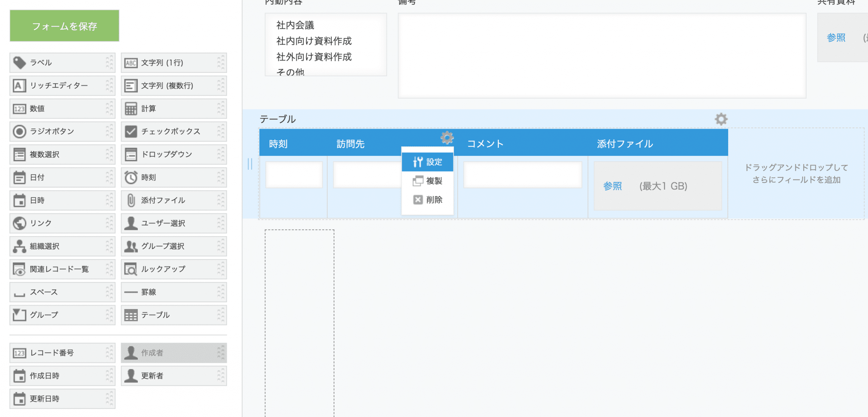
Task: Choose the 計算 calculator icon
Action: (x=131, y=109)
